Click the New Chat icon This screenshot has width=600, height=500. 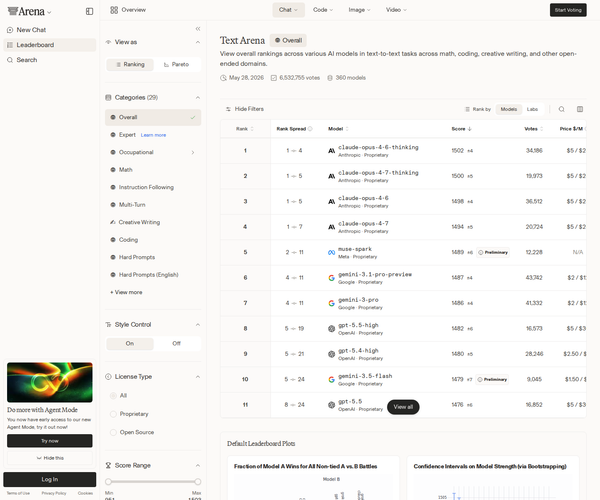pyautogui.click(x=10, y=30)
